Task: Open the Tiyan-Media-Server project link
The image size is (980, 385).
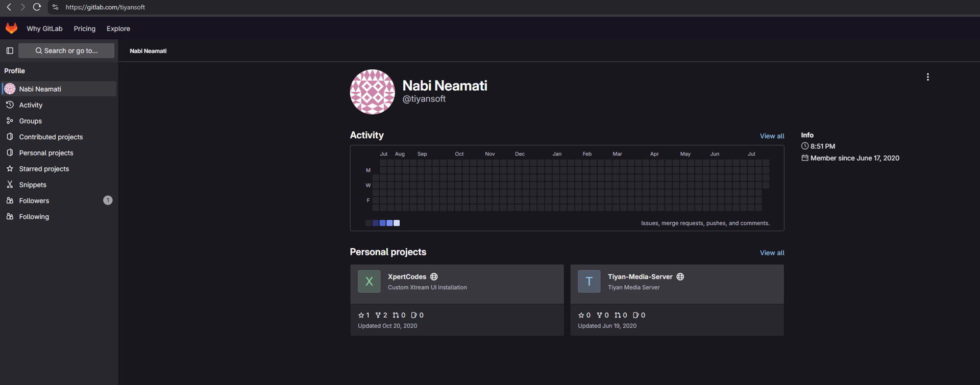Action: click(640, 277)
